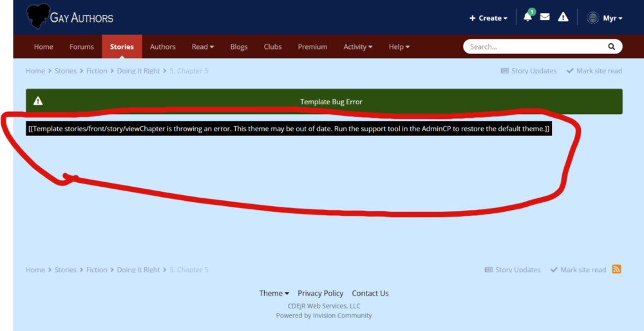
Task: Open the Theme selector at footer
Action: [x=274, y=293]
